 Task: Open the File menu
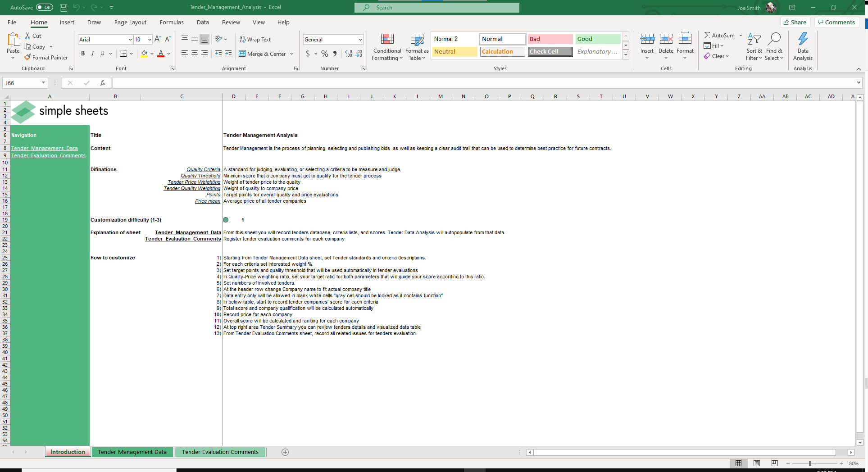[12, 23]
